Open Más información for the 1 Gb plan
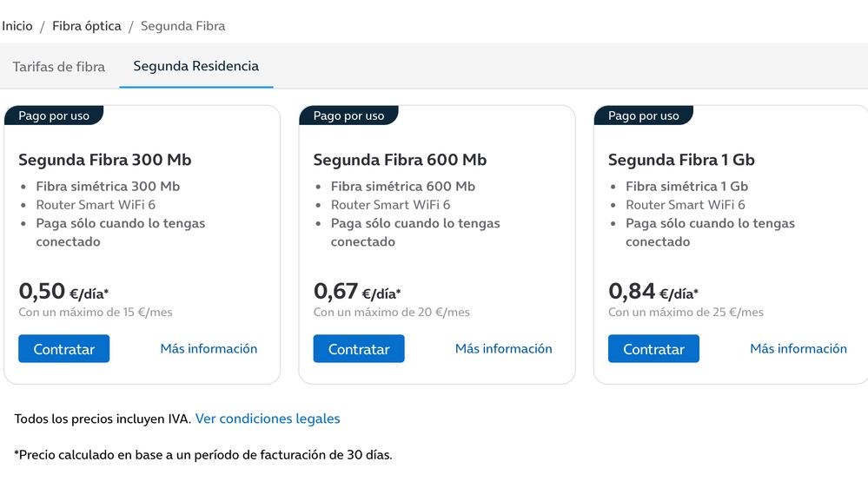Image resolution: width=868 pixels, height=488 pixels. click(798, 349)
